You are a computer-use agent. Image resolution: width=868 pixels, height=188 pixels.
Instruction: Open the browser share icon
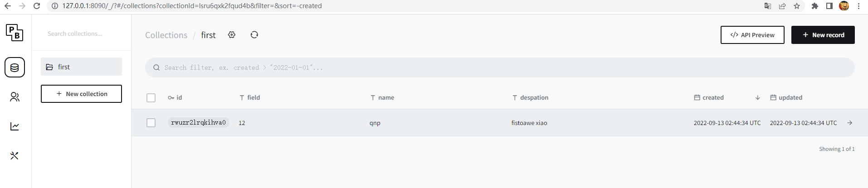[782, 6]
